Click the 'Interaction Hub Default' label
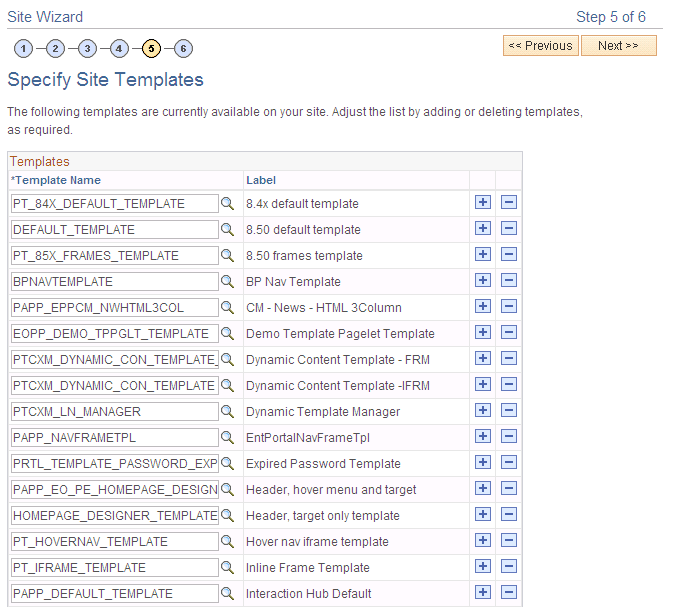676x607 pixels. pos(309,594)
